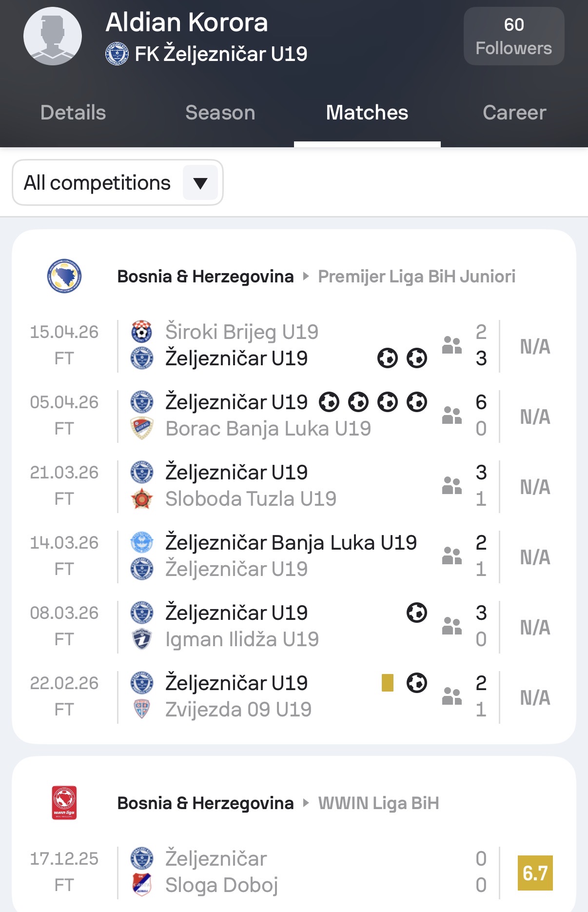The height and width of the screenshot is (912, 588).
Task: Open the Career tab
Action: 514,113
